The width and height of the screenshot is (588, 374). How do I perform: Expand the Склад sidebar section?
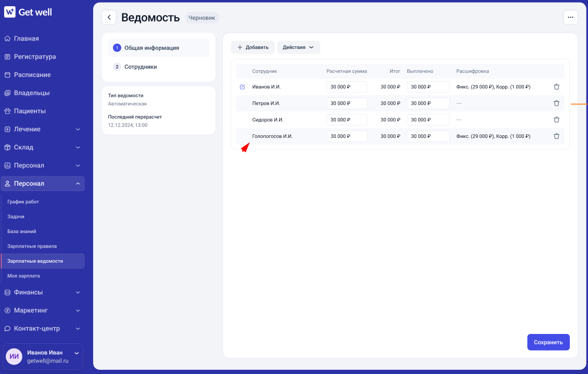pyautogui.click(x=42, y=148)
